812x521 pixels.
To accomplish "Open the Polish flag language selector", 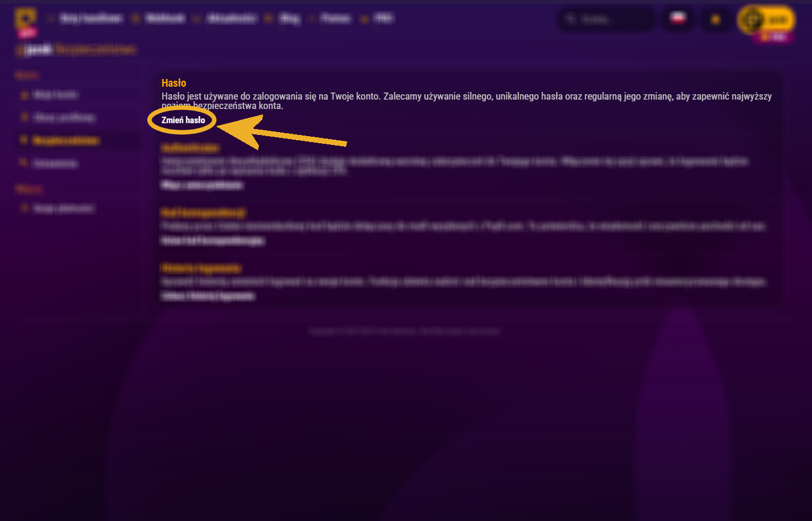I will coord(677,19).
